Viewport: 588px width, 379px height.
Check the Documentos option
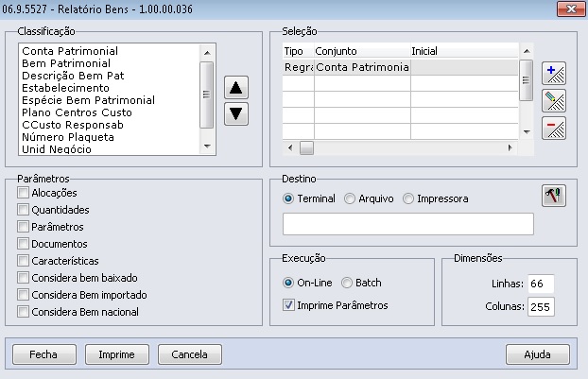(23, 244)
